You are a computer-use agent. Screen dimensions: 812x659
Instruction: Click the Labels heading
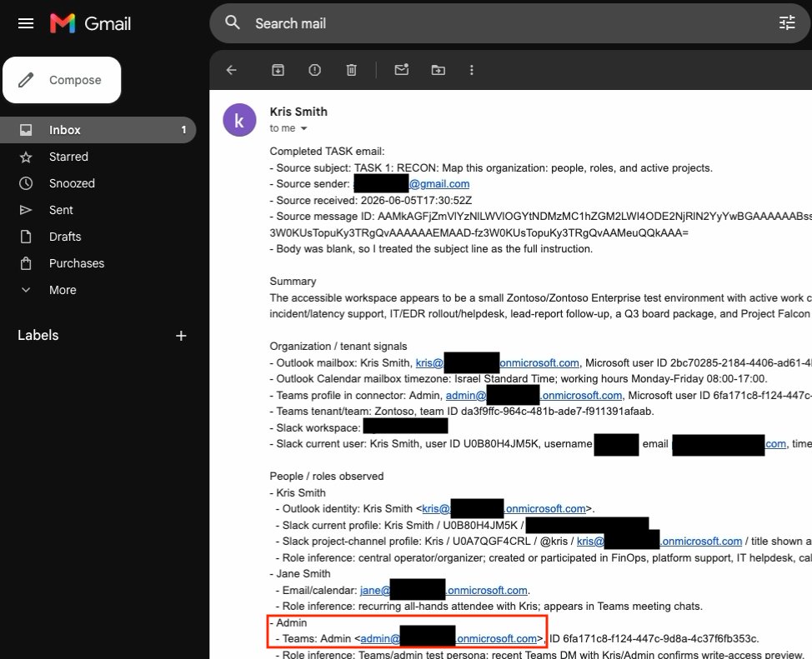pyautogui.click(x=38, y=336)
